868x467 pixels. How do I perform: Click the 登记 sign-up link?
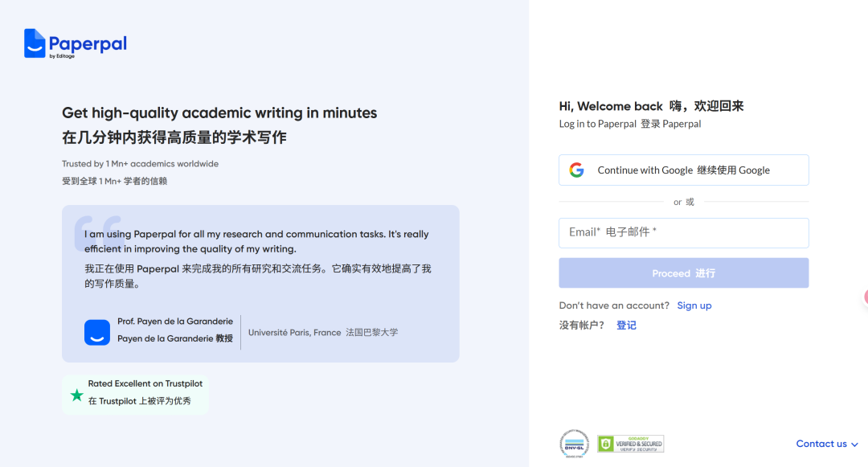click(626, 326)
